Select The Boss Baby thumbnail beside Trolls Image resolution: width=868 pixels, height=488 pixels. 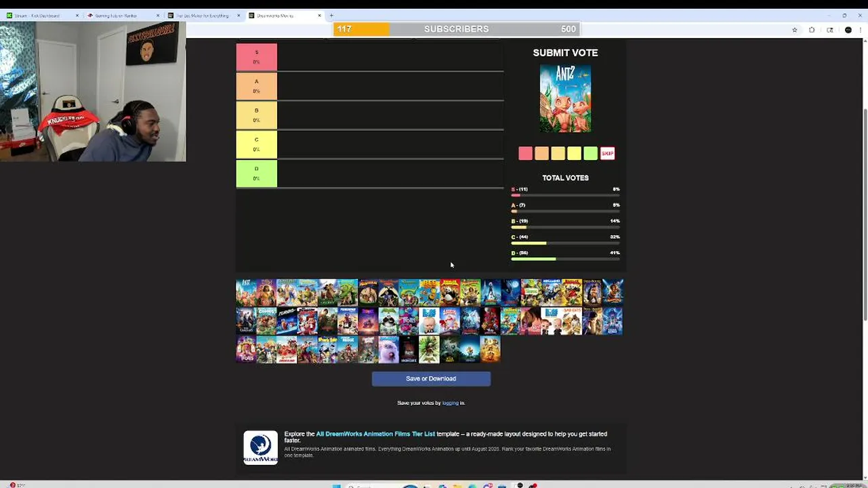point(429,321)
